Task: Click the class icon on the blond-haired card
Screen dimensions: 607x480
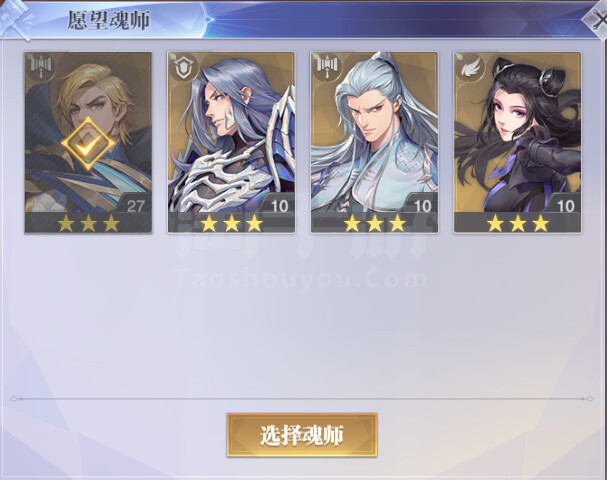Action: 41,66
